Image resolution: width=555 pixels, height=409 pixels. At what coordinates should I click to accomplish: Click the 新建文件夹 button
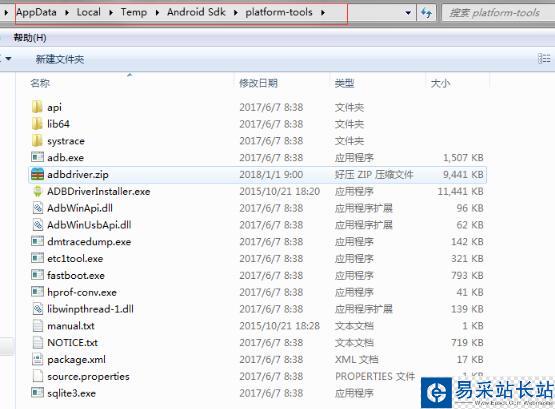(59, 59)
